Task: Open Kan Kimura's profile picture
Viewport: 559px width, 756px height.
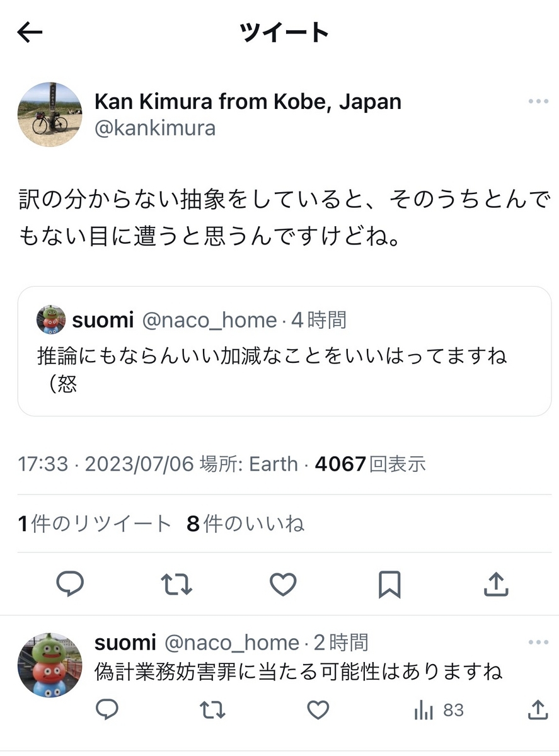Action: 49,114
